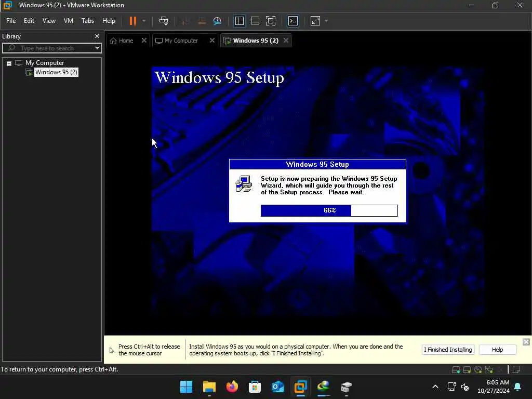Dismiss the yellow install hint bar

(x=526, y=342)
